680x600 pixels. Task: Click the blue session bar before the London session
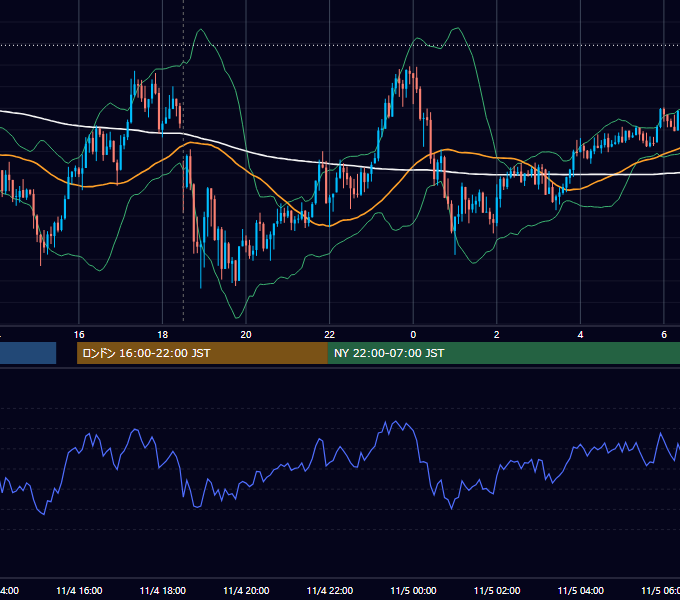point(28,353)
